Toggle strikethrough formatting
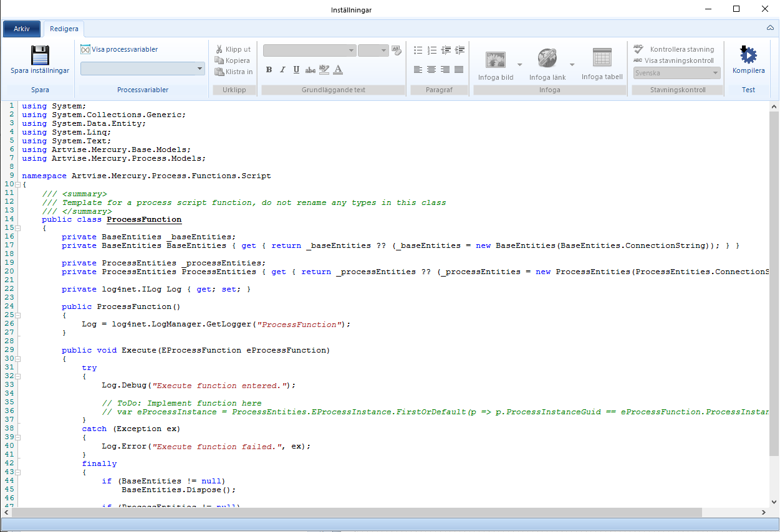Viewport: 780px width, 532px height. coord(310,70)
